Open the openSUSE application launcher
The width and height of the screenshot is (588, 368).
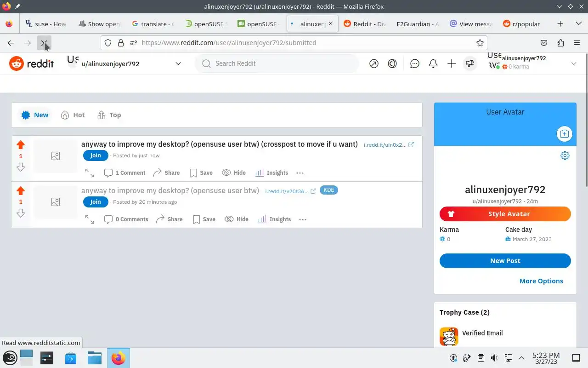pos(10,358)
